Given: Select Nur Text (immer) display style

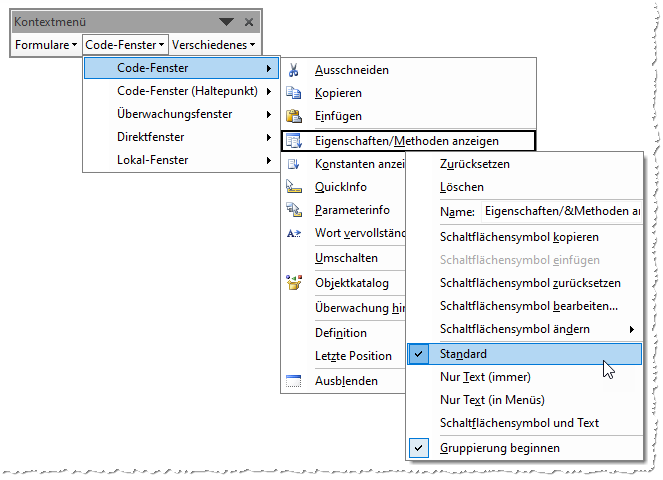Looking at the screenshot, I should [x=485, y=377].
